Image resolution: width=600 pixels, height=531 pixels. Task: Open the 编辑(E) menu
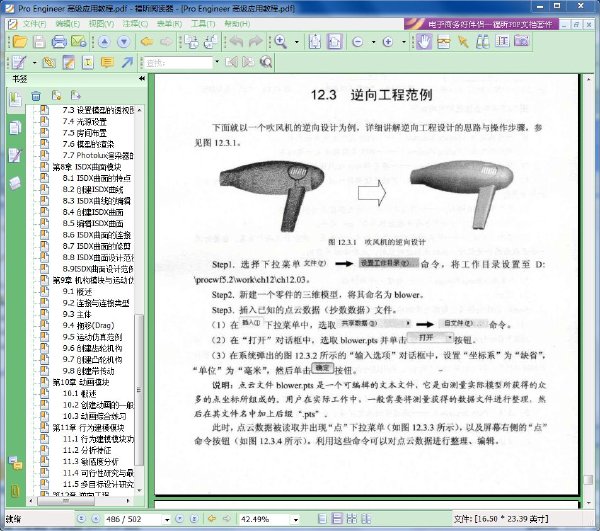click(67, 24)
